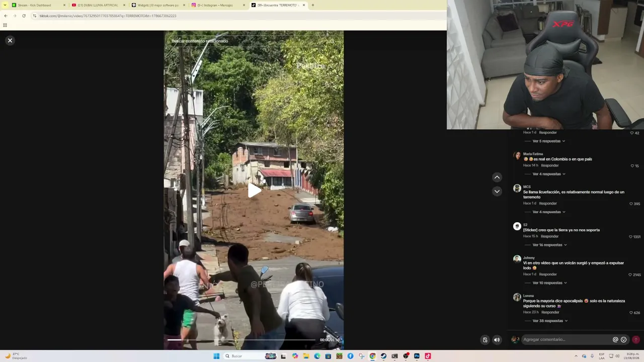This screenshot has width=644, height=362.
Task: Send the comment with the red arrow button
Action: 636,339
